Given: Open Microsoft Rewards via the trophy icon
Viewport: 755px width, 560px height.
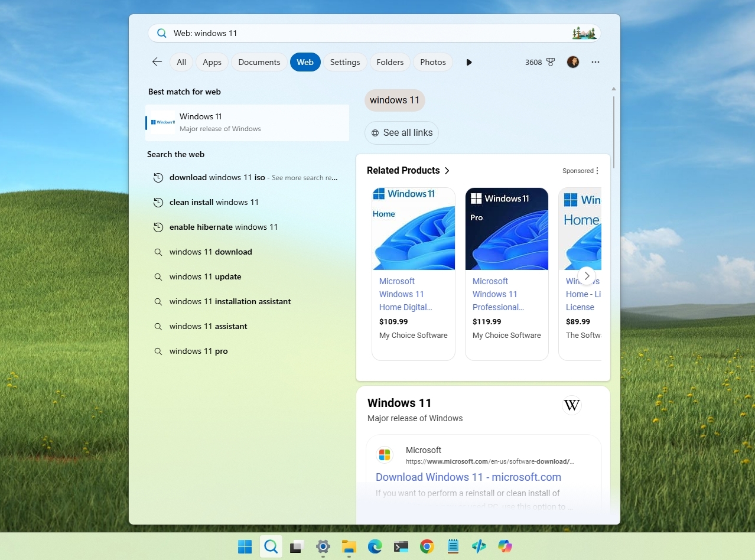Looking at the screenshot, I should (x=549, y=61).
